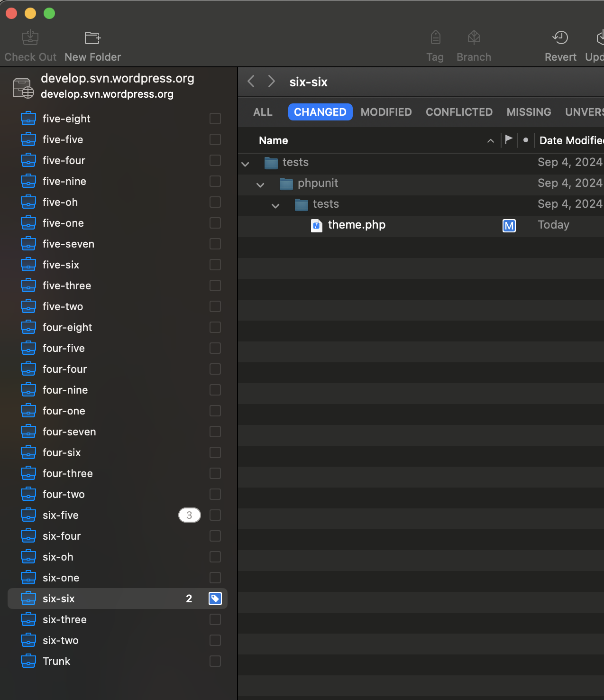Click the New Folder toolbar icon
Screen dimensions: 604x700
point(92,37)
